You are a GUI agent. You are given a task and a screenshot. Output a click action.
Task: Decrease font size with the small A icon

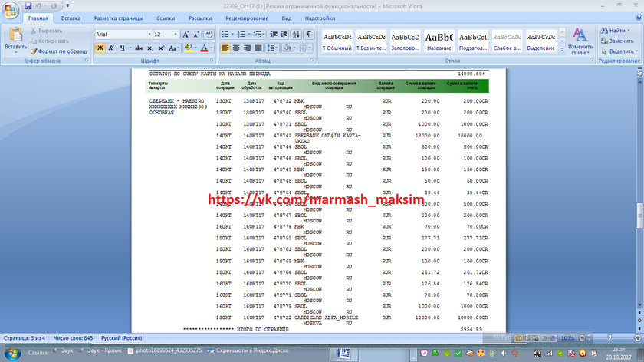tap(196, 35)
